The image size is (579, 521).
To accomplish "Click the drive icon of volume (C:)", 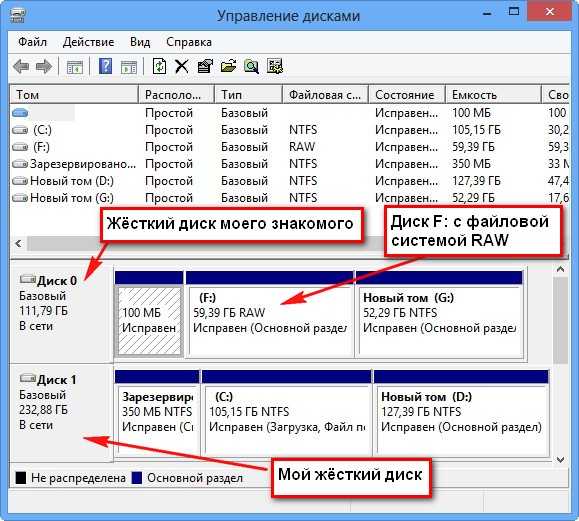I will pyautogui.click(x=20, y=130).
